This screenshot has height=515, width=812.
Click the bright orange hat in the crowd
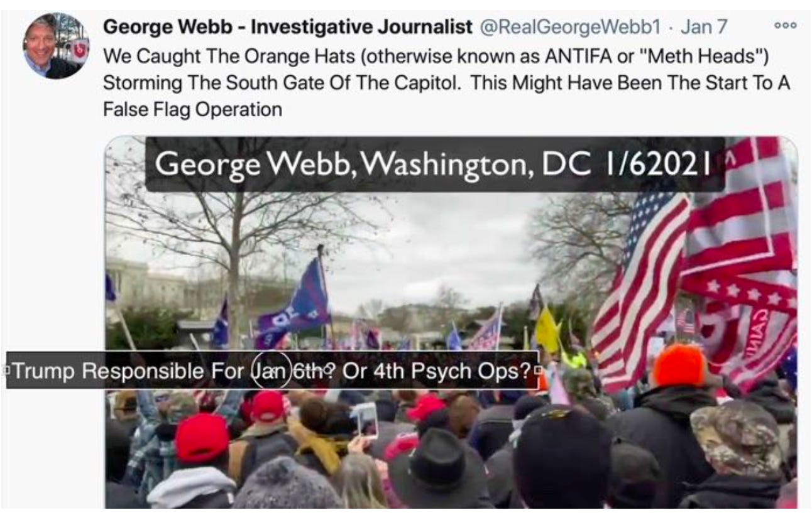pos(679,366)
